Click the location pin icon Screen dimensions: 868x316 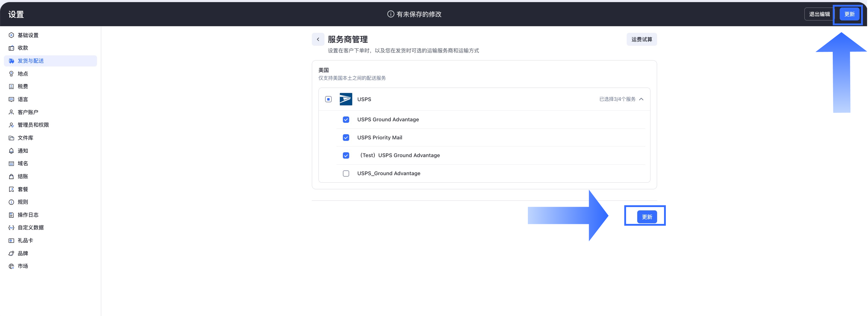click(x=11, y=74)
